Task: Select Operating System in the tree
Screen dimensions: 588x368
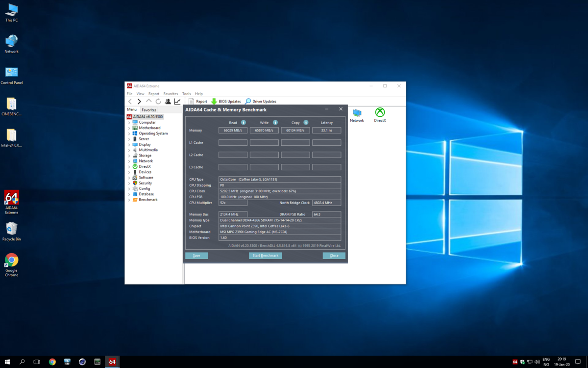Action: (153, 133)
